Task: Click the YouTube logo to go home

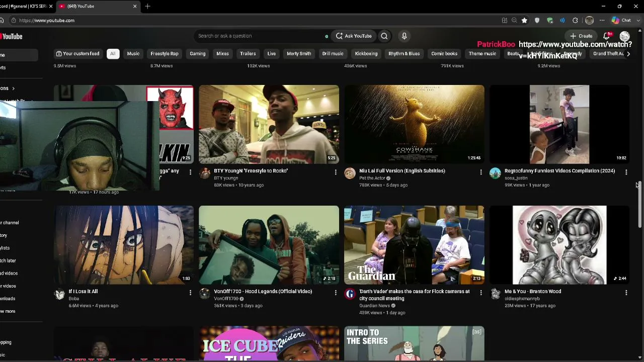Action: click(11, 36)
